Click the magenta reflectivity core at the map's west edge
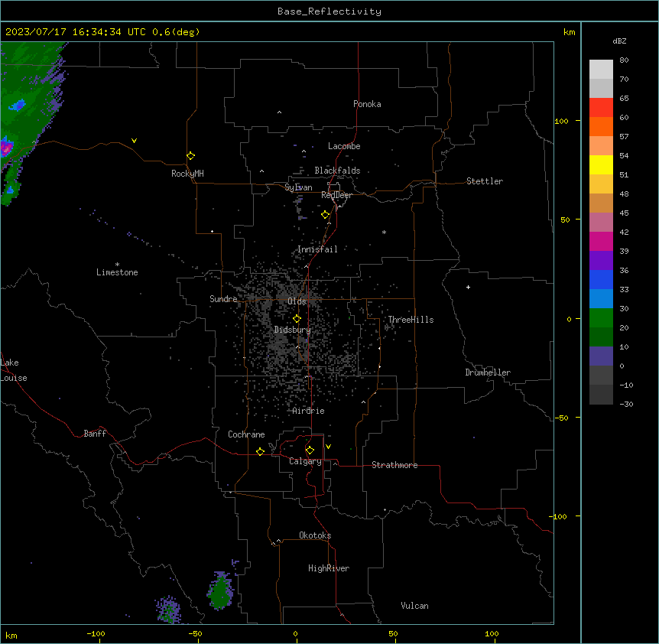 coord(7,148)
